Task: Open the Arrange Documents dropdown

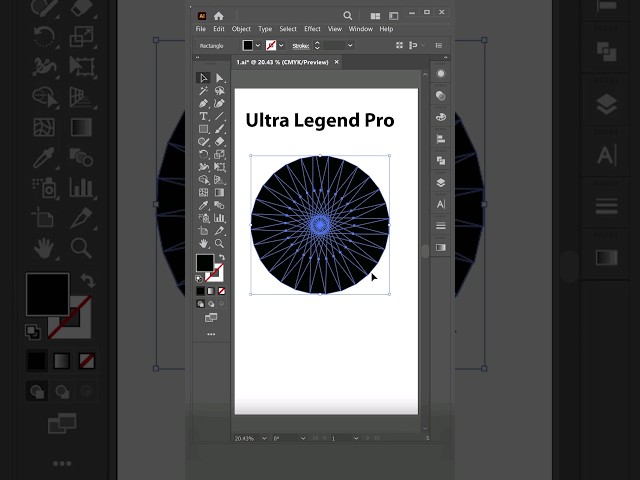Action: tap(375, 16)
